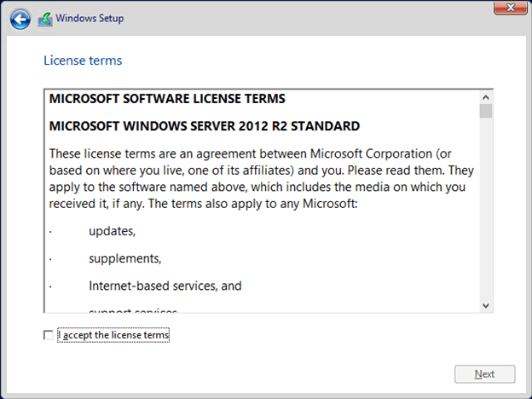532x399 pixels.
Task: Click the "I accept the license terms" label
Action: click(114, 336)
